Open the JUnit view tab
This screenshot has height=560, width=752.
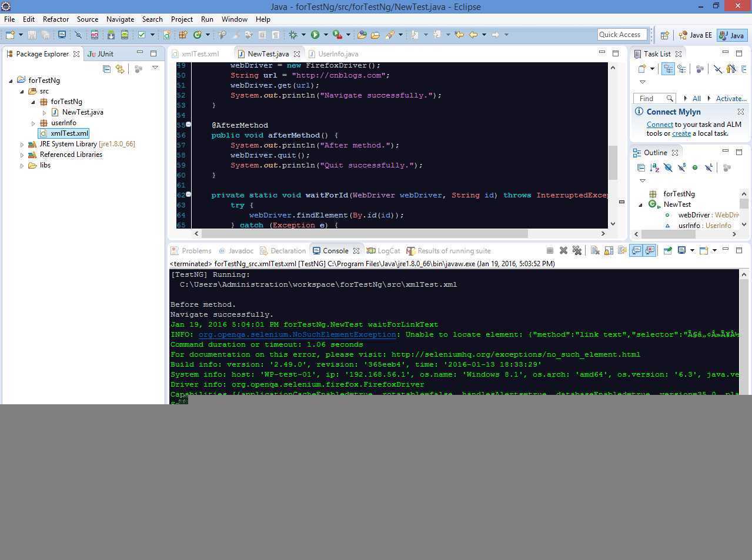point(100,53)
